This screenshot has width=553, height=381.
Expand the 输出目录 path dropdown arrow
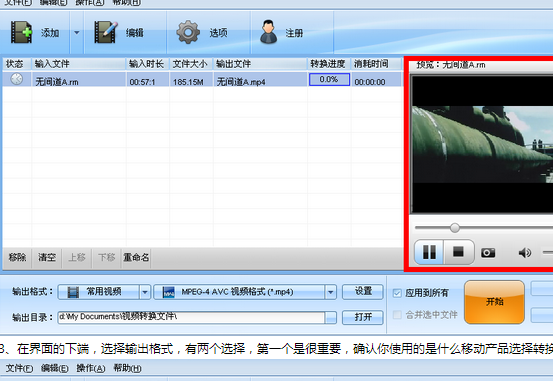pyautogui.click(x=330, y=318)
